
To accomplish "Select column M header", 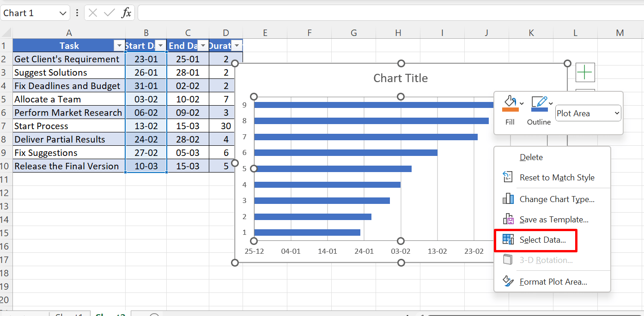I will point(620,33).
